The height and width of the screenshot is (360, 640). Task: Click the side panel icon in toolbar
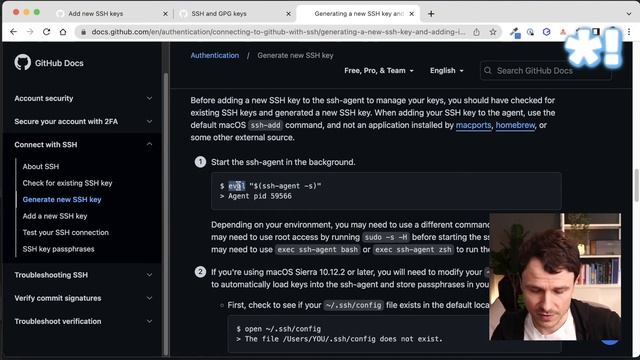click(x=596, y=32)
